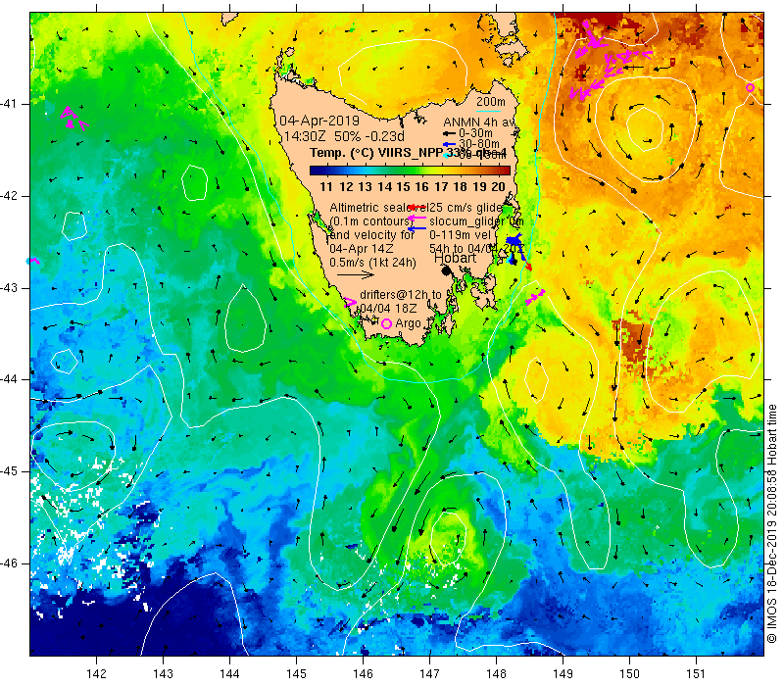Click the longitude axis label '149'
This screenshot has height=686, width=784.
[x=563, y=673]
